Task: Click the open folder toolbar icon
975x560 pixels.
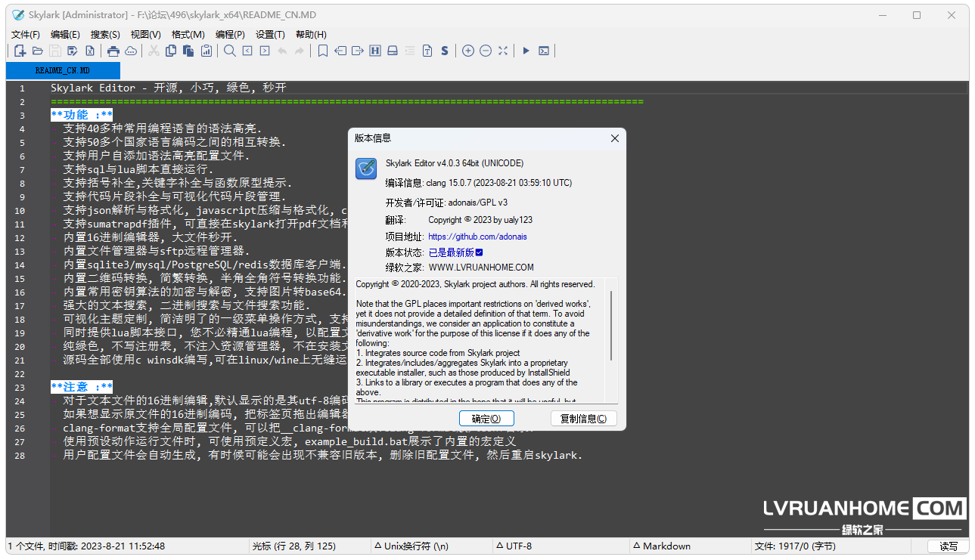Action: tap(38, 51)
